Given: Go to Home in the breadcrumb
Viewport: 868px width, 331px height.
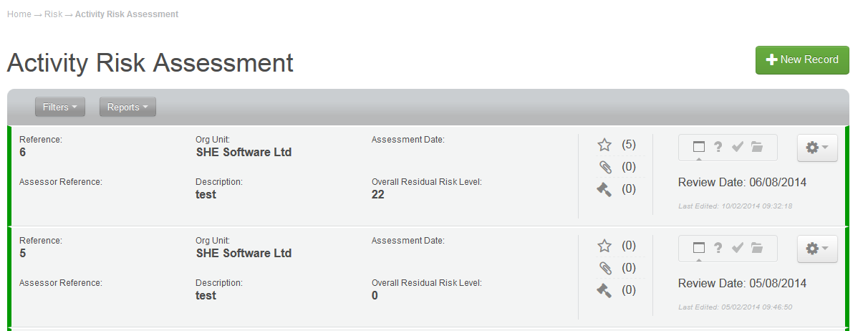Looking at the screenshot, I should (19, 14).
